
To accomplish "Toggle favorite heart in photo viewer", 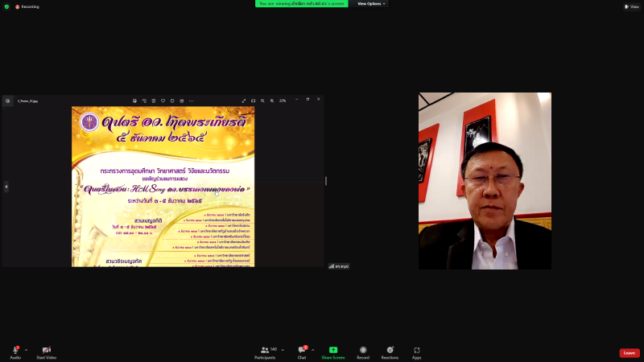I will 163,101.
